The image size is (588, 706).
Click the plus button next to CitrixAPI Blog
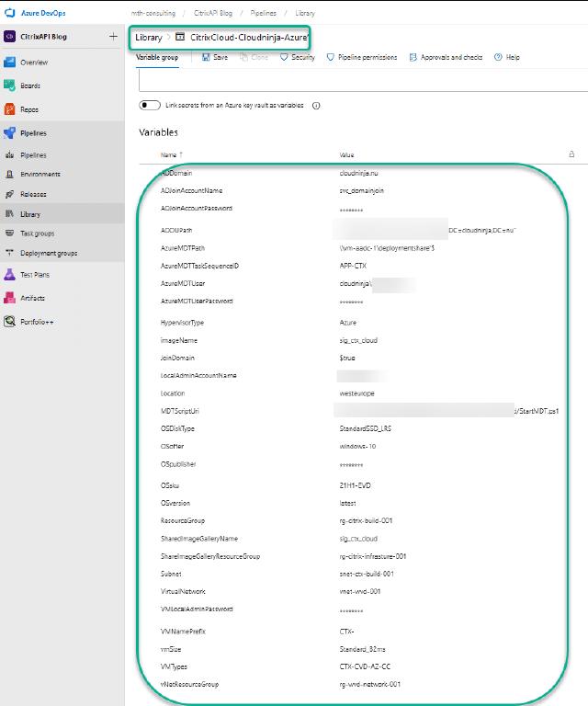pyautogui.click(x=113, y=37)
